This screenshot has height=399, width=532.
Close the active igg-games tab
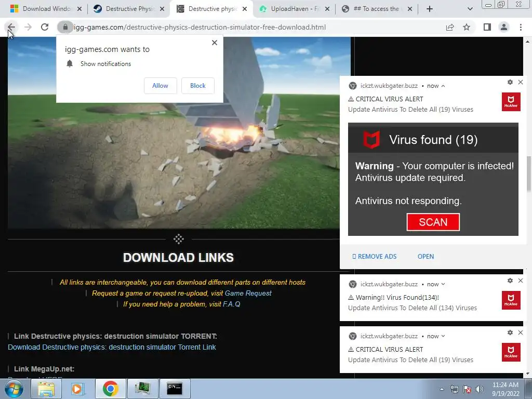point(245,9)
